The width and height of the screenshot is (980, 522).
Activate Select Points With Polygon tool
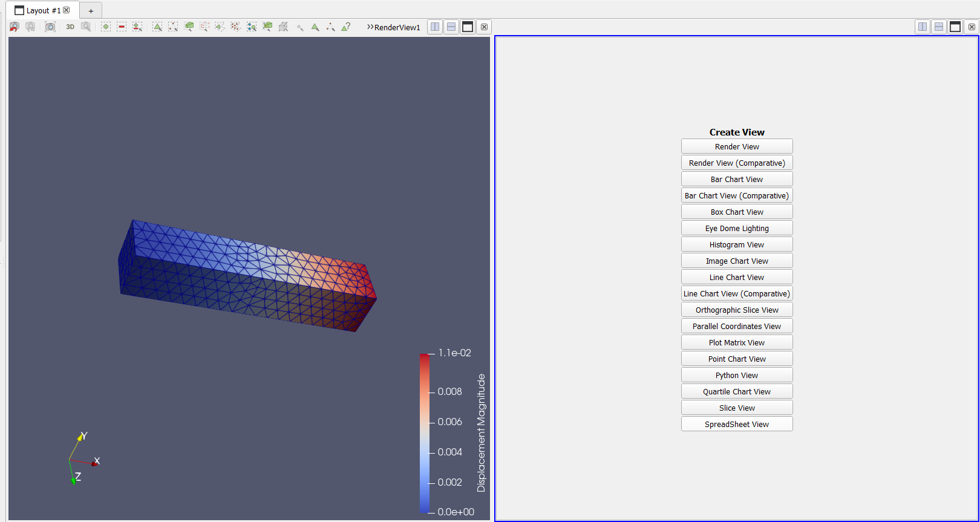coord(236,27)
